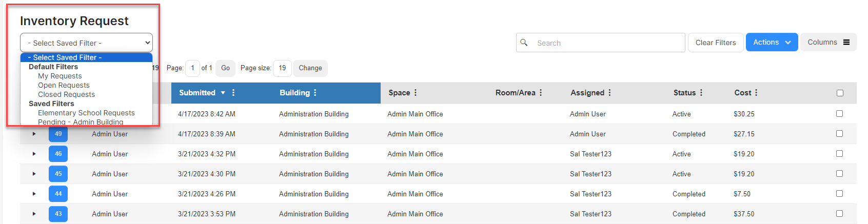This screenshot has height=224, width=868.
Task: Expand row details for request 44
Action: pyautogui.click(x=34, y=194)
